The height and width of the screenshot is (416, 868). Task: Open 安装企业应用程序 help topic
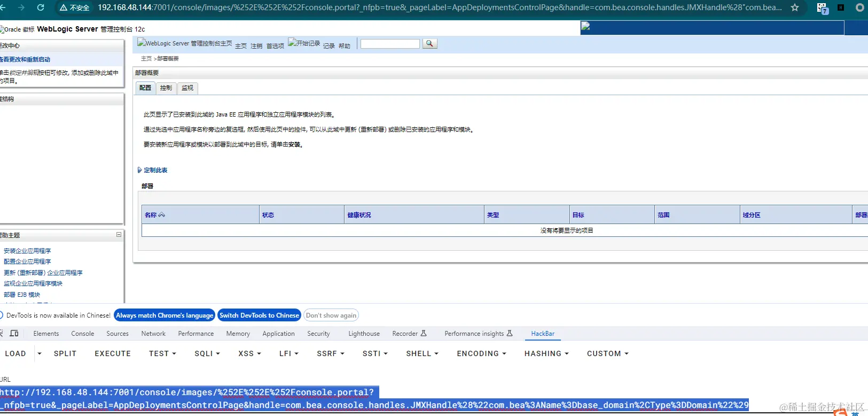pyautogui.click(x=27, y=251)
